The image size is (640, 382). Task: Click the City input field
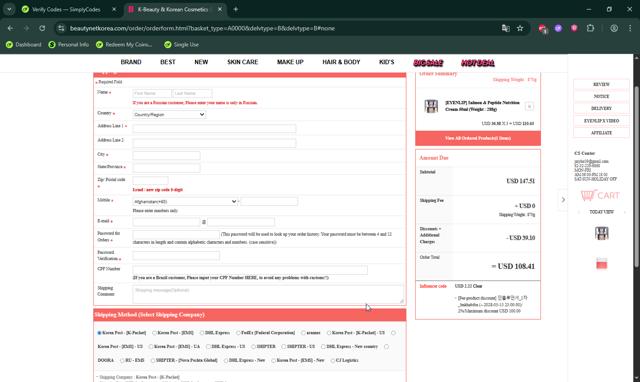[167, 155]
